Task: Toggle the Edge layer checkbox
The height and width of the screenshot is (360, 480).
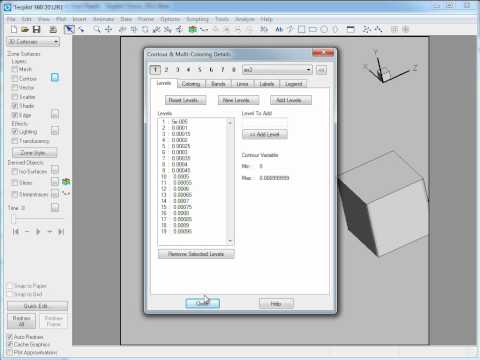Action: 14,115
